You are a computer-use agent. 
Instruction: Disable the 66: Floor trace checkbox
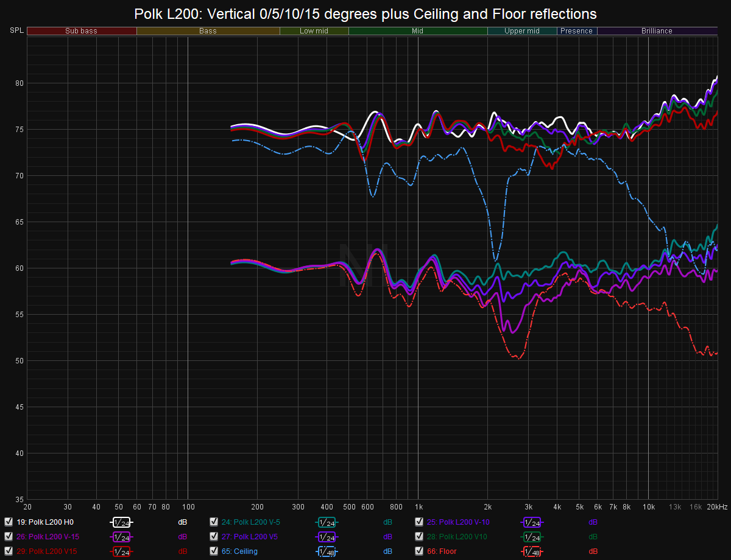tap(419, 551)
